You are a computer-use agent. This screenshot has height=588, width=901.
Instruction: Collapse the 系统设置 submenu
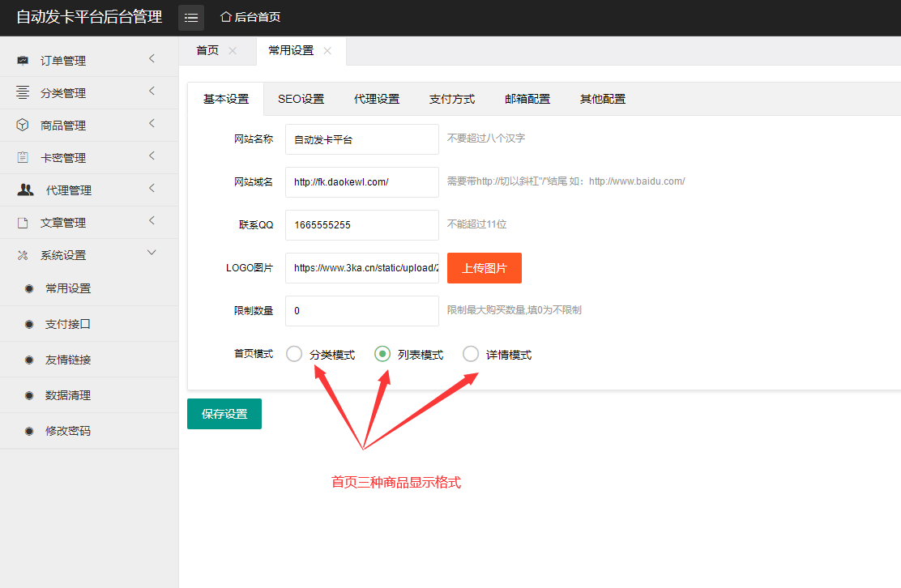151,254
